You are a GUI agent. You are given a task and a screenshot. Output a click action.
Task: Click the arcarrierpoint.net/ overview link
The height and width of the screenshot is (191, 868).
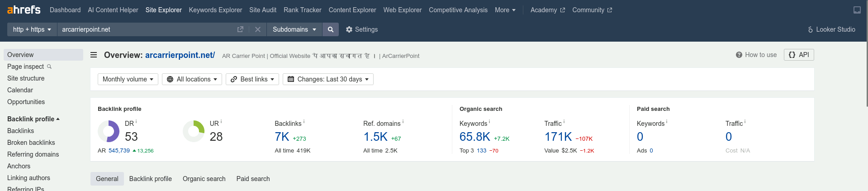[180, 55]
